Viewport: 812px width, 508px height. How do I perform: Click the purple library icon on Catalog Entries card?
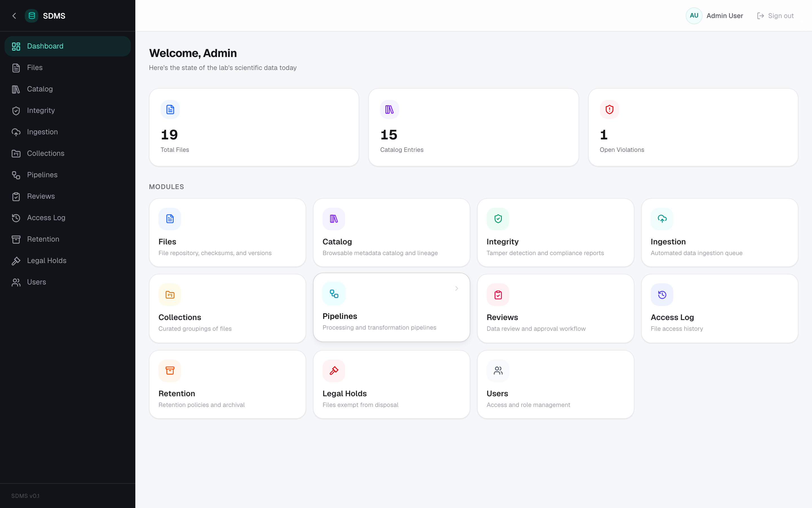pos(390,110)
